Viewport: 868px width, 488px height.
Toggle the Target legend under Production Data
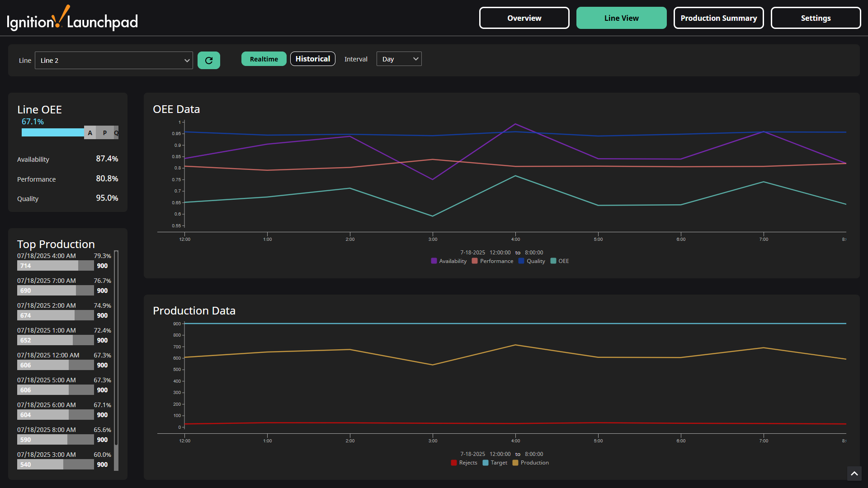[485, 463]
